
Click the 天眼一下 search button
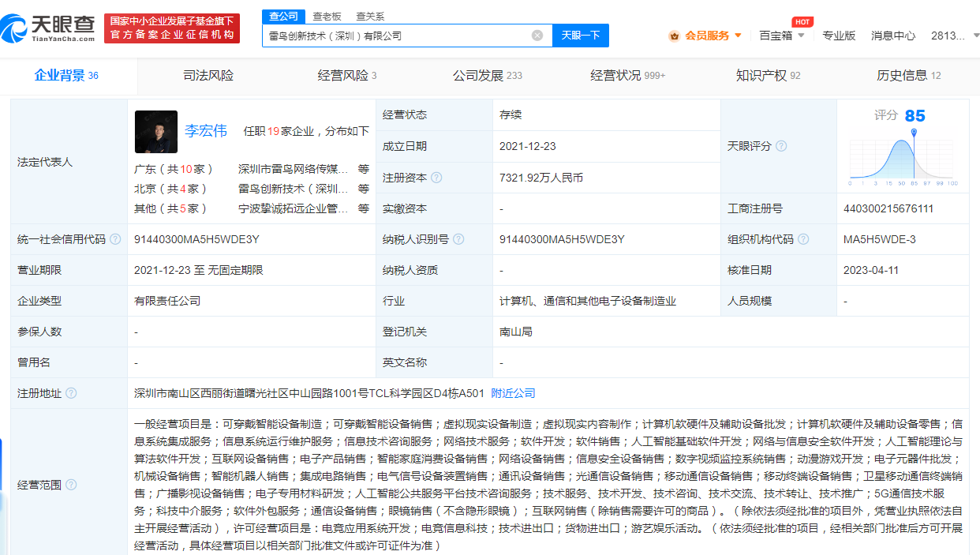tap(581, 36)
